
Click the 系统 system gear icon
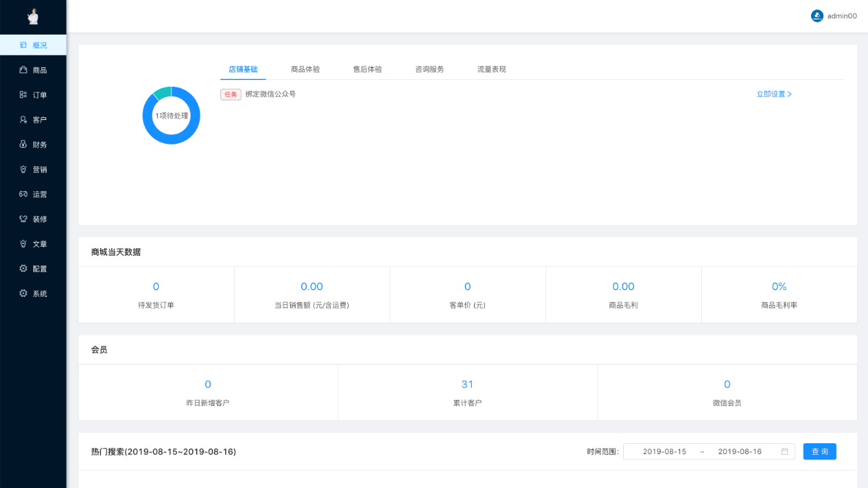[x=23, y=293]
